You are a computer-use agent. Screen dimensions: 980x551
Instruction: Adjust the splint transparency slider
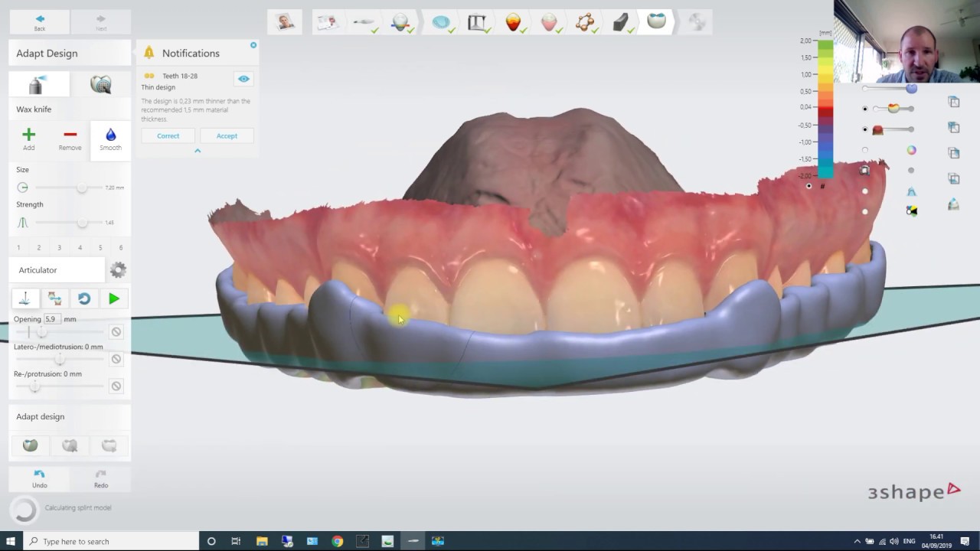(x=889, y=89)
